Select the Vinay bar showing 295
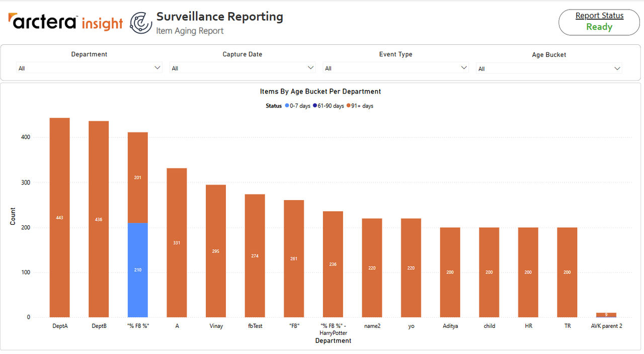Screen dimensions: 644x354 [x=216, y=251]
